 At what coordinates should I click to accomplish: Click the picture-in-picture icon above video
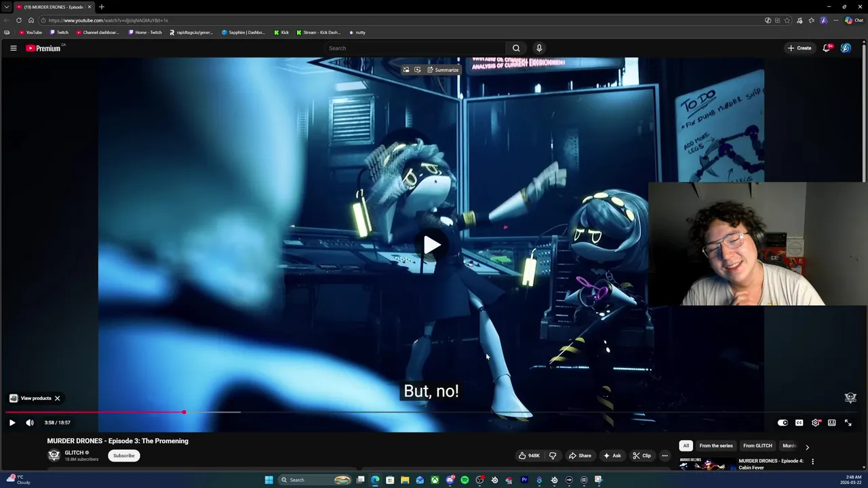[406, 70]
